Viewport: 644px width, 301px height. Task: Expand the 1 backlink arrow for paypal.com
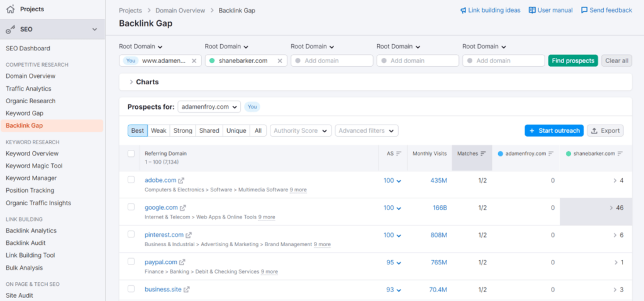coord(616,263)
